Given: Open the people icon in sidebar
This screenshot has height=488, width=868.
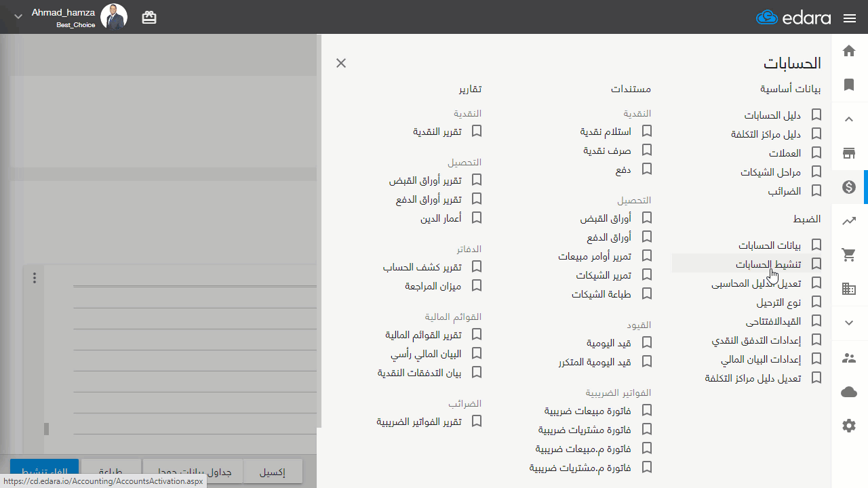Looking at the screenshot, I should [x=849, y=357].
